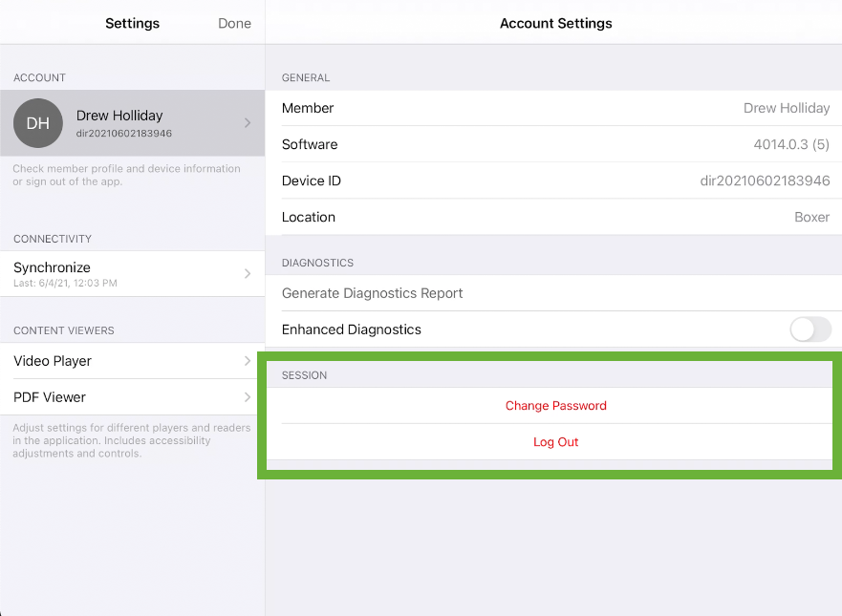842x616 pixels.
Task: Tap the red Log Out button
Action: [556, 442]
